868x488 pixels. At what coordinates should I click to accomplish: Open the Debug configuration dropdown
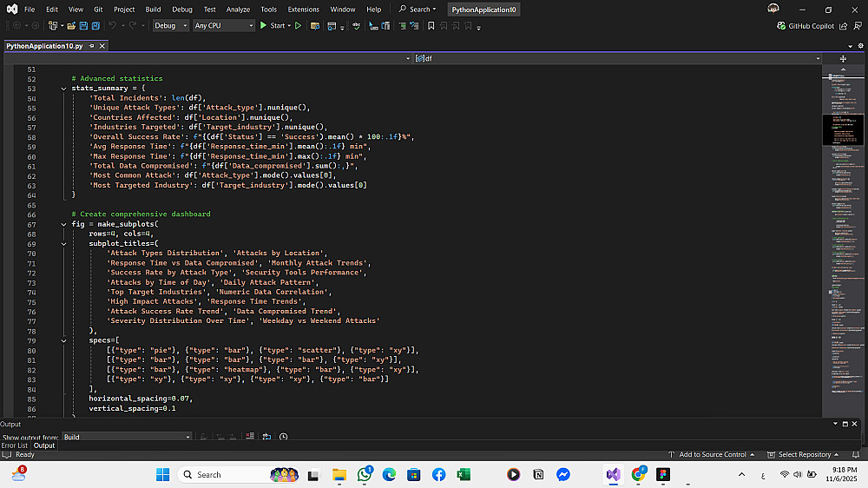[x=170, y=26]
